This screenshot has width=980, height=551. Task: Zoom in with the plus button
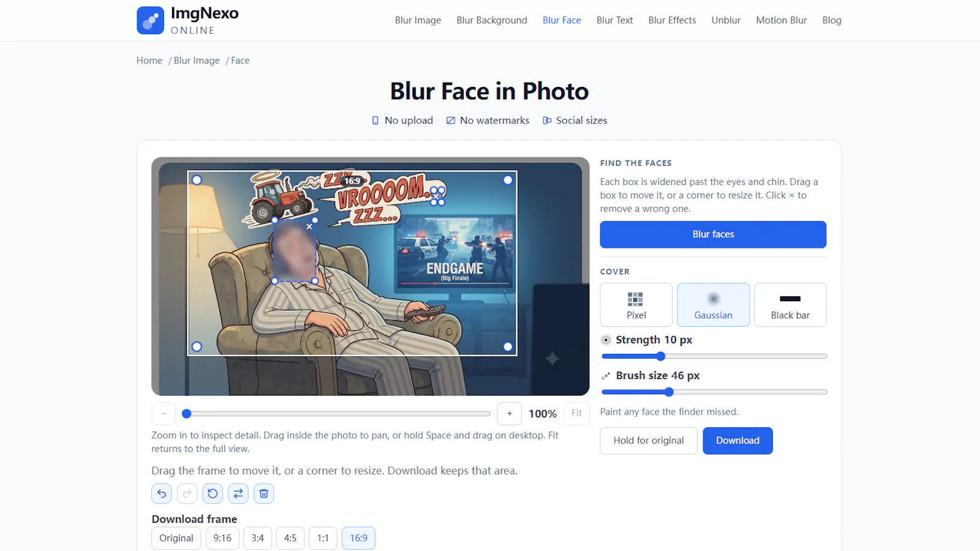point(510,414)
